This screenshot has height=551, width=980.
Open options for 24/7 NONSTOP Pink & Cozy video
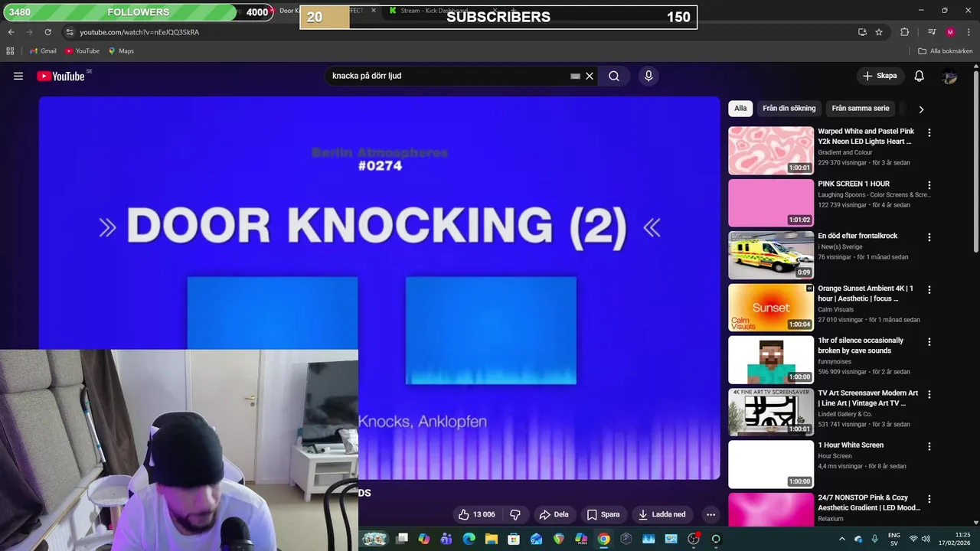coord(929,499)
